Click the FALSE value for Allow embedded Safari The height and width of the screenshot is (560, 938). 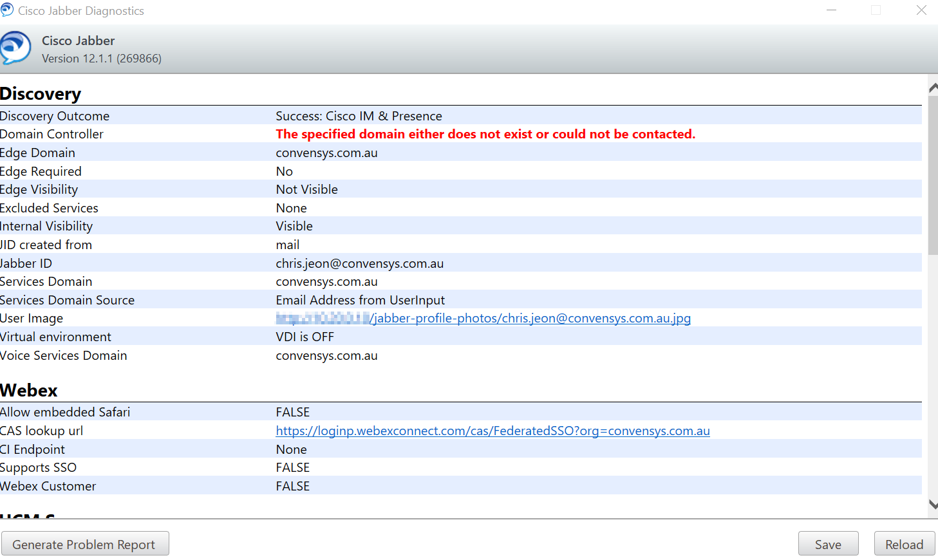[x=292, y=412]
